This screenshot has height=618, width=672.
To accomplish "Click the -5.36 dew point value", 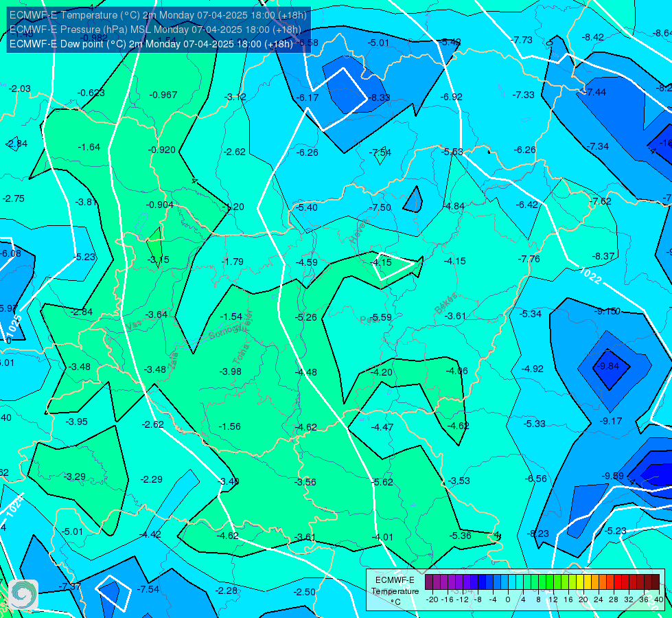I will 461,536.
